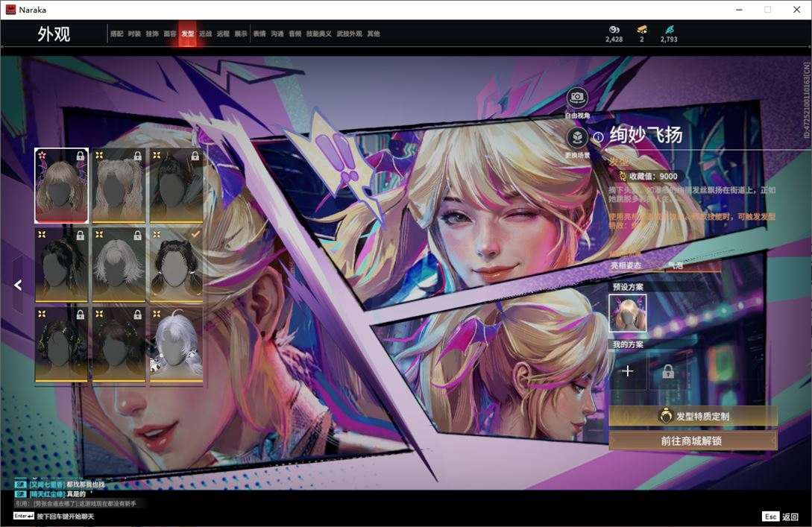The height and width of the screenshot is (527, 812).
Task: Click the locked scheme slot under 我的方案
Action: 668,370
